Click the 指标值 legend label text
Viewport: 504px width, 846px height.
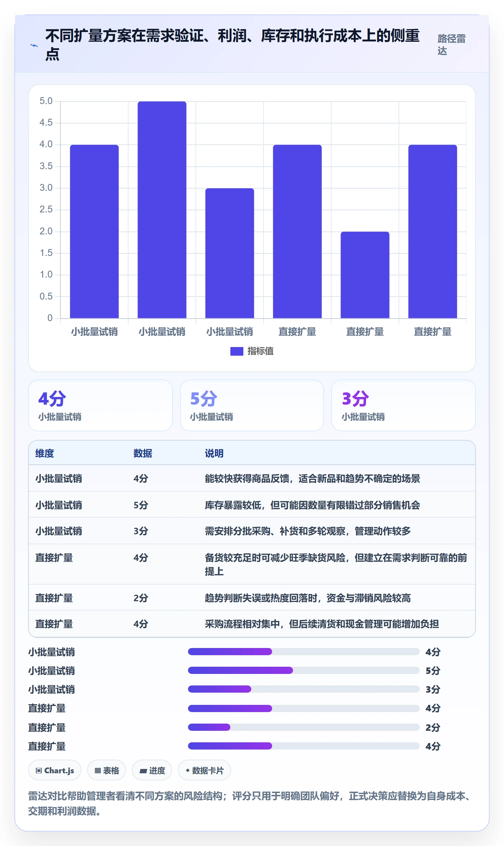(261, 351)
